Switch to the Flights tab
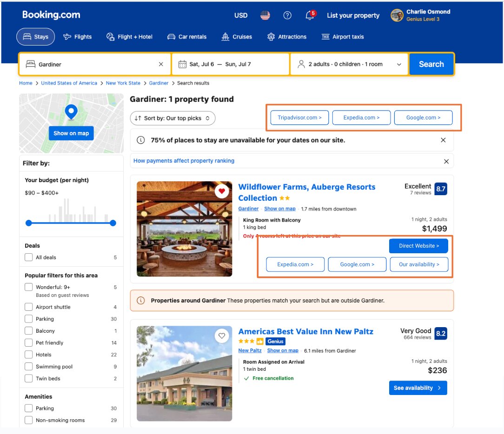Image resolution: width=504 pixels, height=434 pixels. 78,37
